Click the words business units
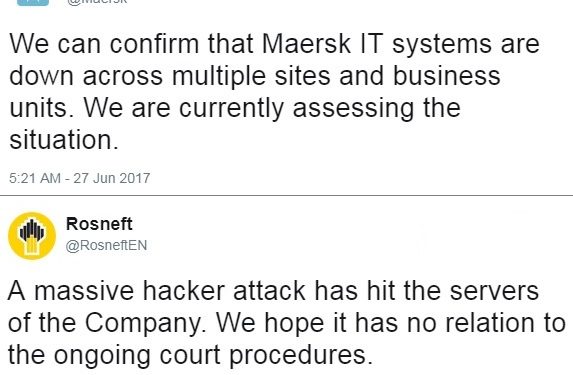Screen dimensions: 573x375 255,92
